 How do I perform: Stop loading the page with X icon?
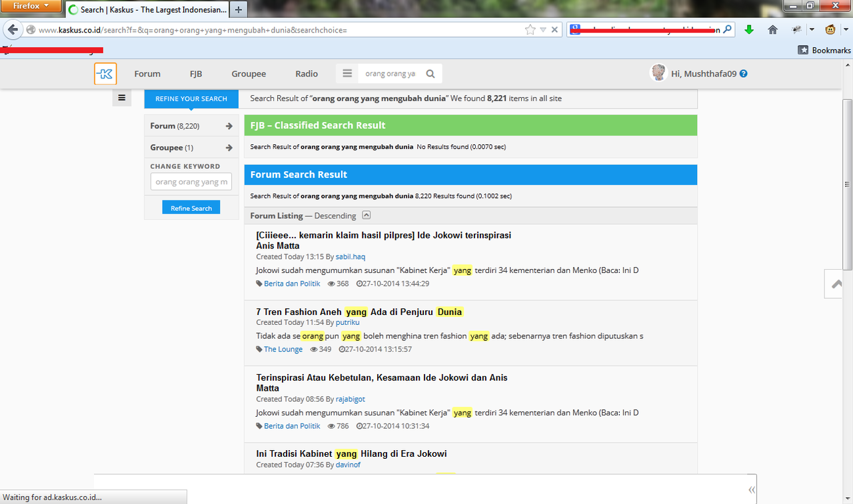[555, 30]
